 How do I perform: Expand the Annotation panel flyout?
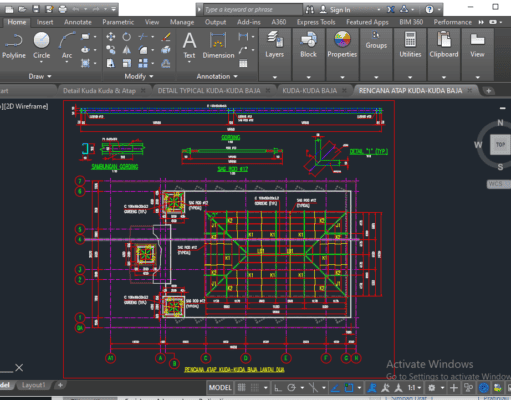pos(217,76)
